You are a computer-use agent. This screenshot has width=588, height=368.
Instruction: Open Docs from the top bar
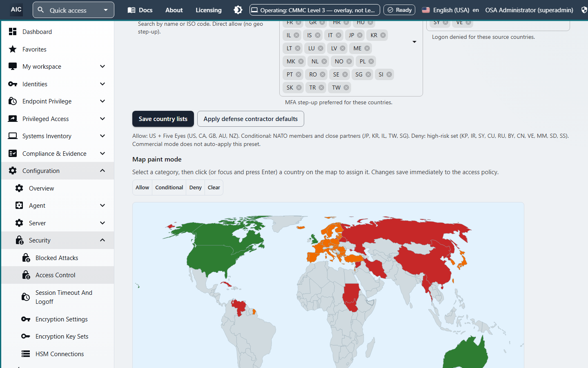point(140,10)
